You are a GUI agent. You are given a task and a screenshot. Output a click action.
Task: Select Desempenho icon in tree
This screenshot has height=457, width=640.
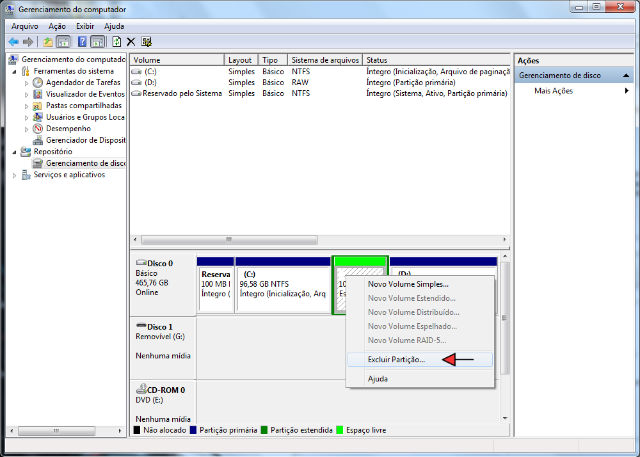[38, 129]
